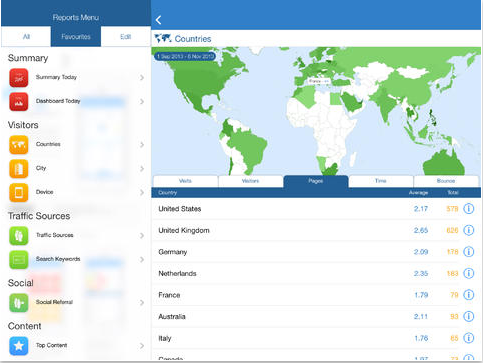The height and width of the screenshot is (363, 483).
Task: Open the Search Keywords report label
Action: point(58,259)
